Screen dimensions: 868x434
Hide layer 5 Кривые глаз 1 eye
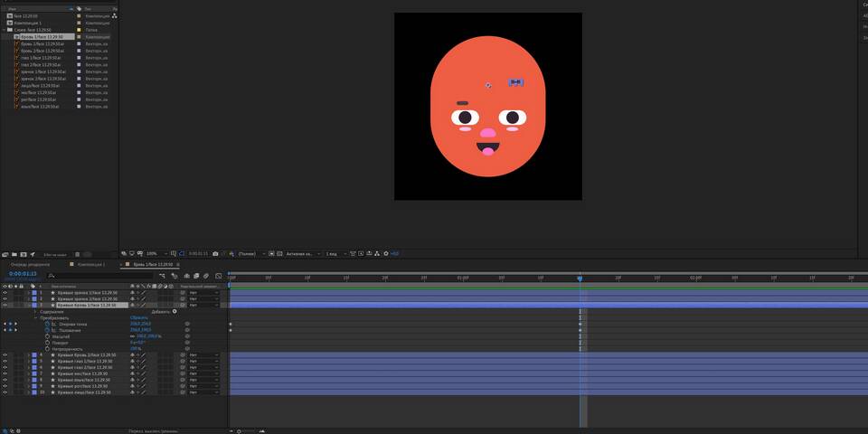[x=5, y=362]
